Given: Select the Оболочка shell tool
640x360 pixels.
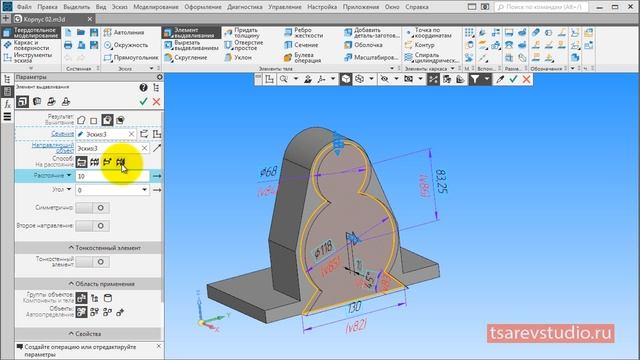Looking at the screenshot, I should pos(363,45).
